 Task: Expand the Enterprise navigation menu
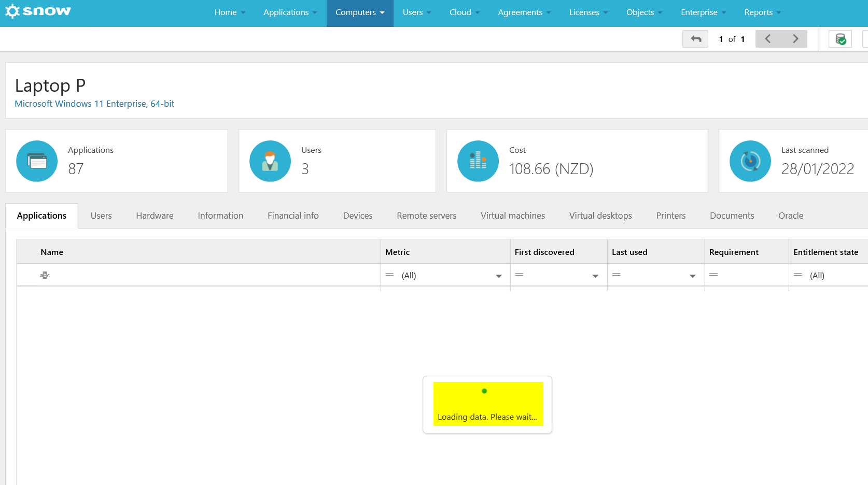(704, 12)
